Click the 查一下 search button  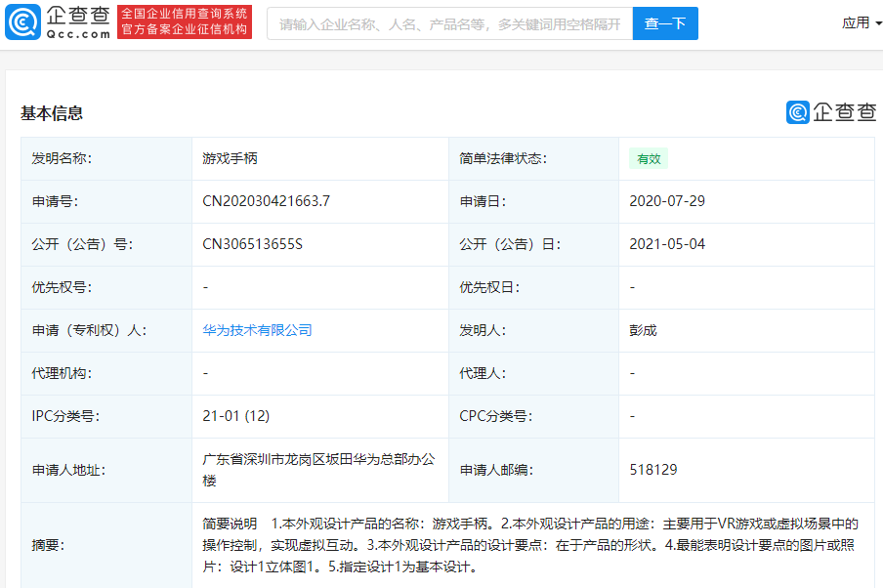pos(665,23)
